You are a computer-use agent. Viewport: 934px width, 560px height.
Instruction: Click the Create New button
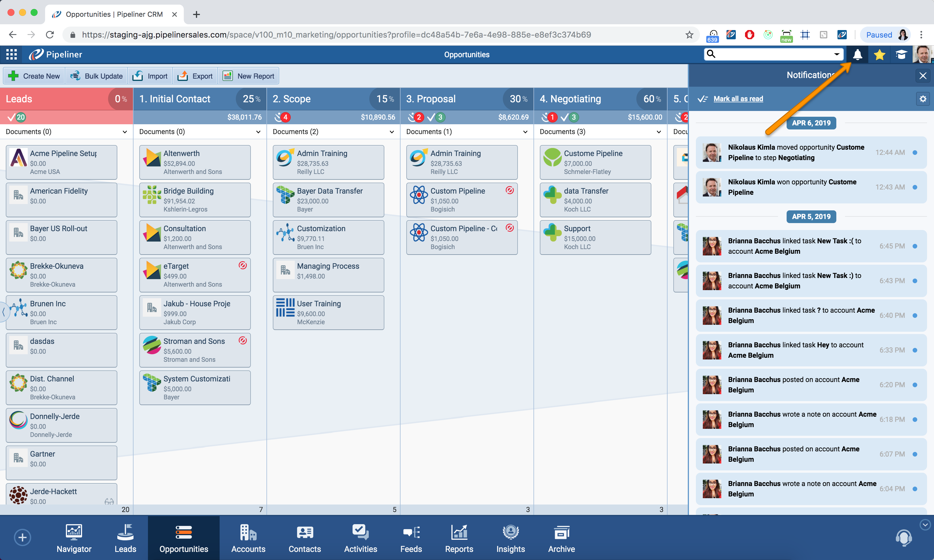pyautogui.click(x=34, y=76)
